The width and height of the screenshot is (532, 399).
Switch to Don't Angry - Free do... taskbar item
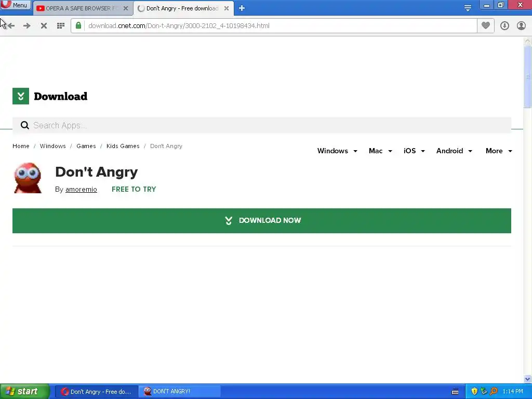pos(96,392)
